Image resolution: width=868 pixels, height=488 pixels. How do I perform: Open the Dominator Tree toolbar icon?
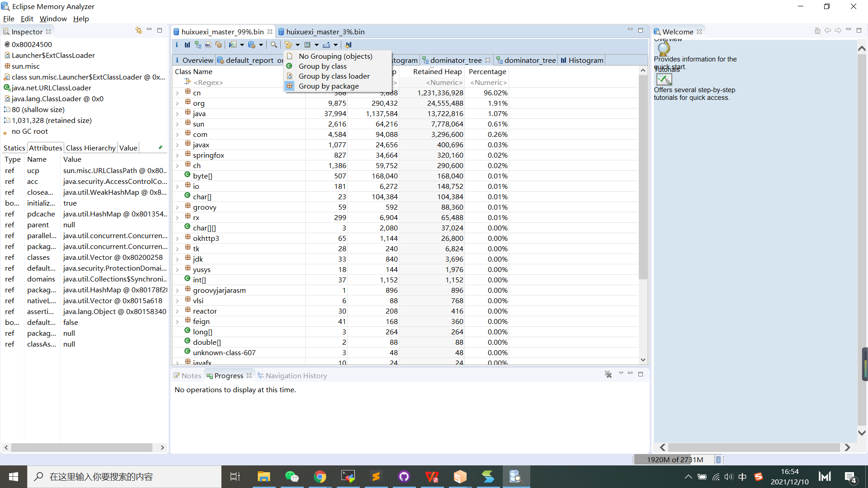point(198,45)
